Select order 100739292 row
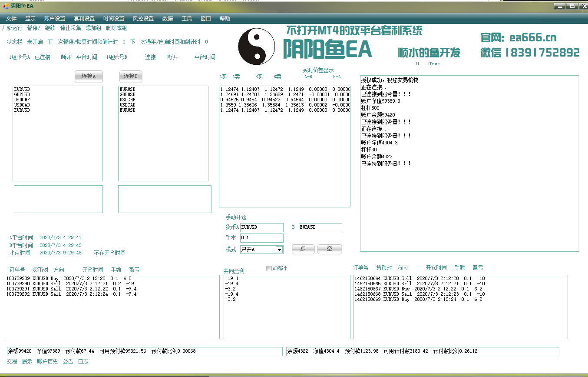The image size is (588, 377). (112, 294)
